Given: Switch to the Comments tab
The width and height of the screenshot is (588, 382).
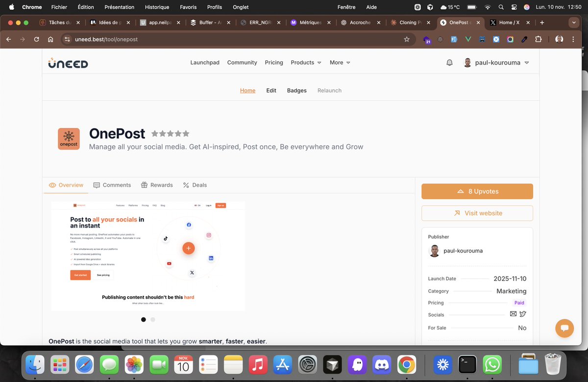Looking at the screenshot, I should point(112,185).
